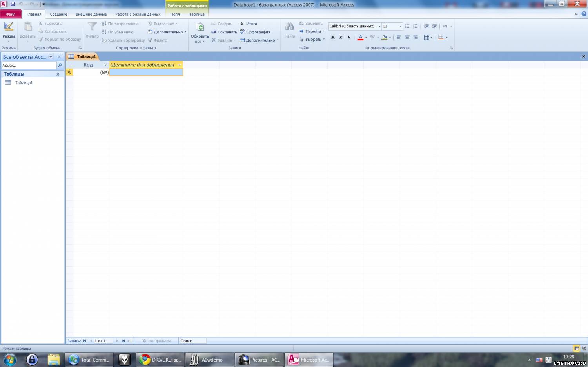The height and width of the screenshot is (367, 588).
Task: Toggle align text right
Action: 416,37
